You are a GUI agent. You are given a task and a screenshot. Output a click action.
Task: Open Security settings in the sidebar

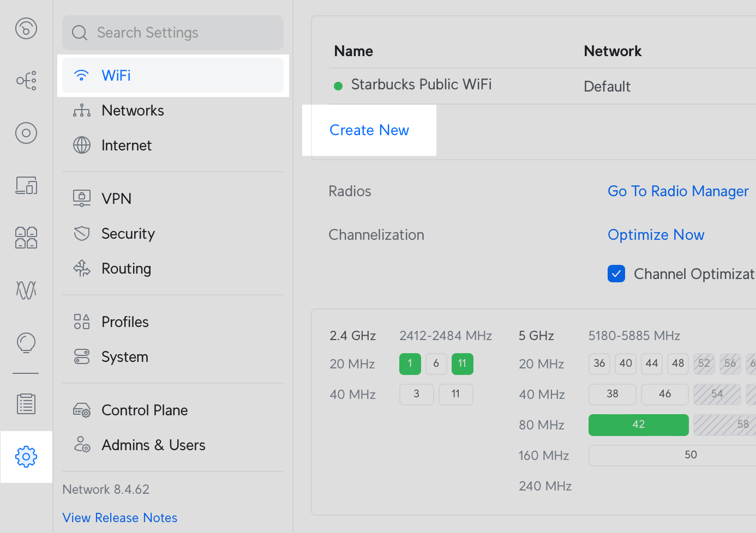(128, 234)
